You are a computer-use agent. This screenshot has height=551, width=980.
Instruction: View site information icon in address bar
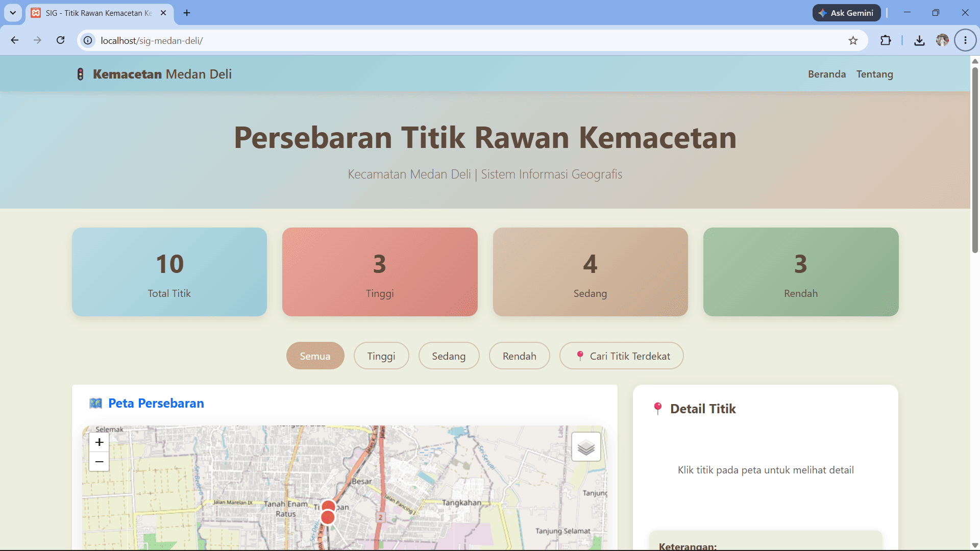point(88,40)
